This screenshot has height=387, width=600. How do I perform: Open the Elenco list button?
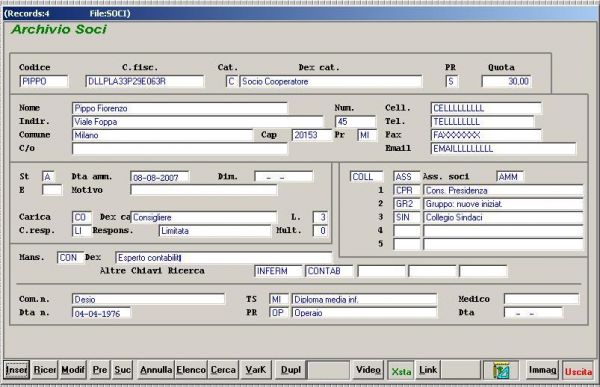pos(191,370)
